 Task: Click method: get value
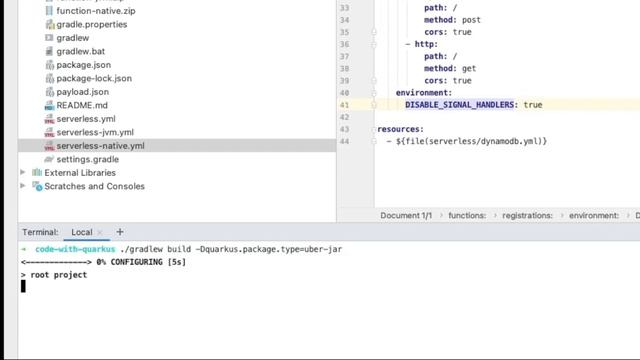[x=469, y=69]
